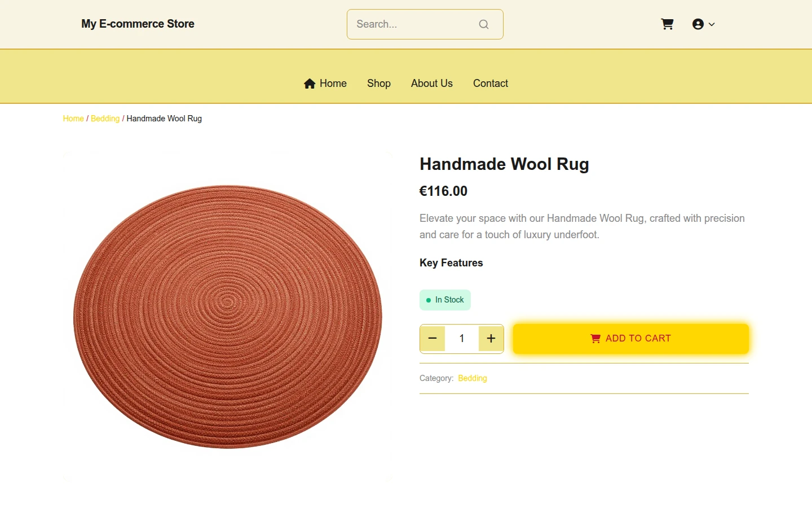
Task: Click the My E-commerce Store logo
Action: pos(138,24)
